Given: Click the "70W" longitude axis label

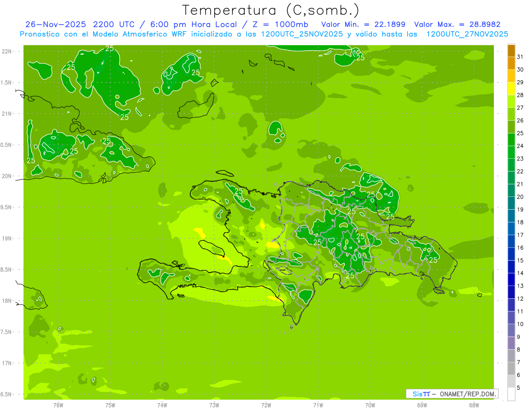Looking at the screenshot, I should [370, 405].
